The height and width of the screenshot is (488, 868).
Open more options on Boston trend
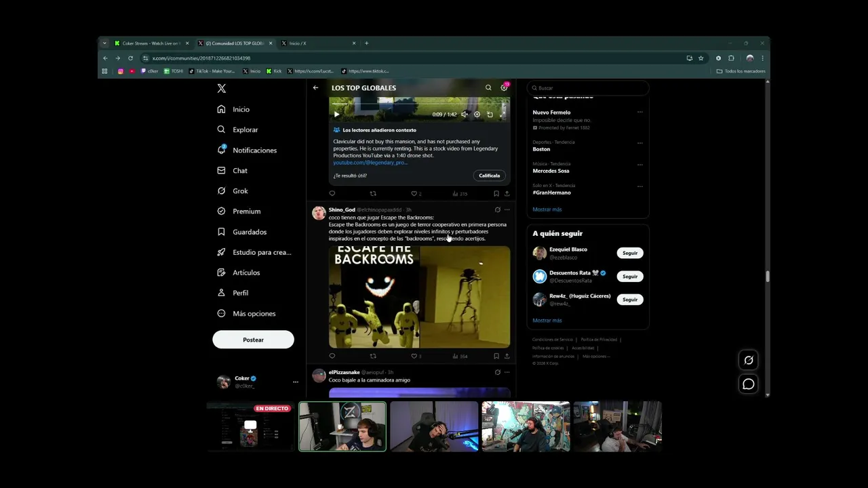click(x=639, y=142)
